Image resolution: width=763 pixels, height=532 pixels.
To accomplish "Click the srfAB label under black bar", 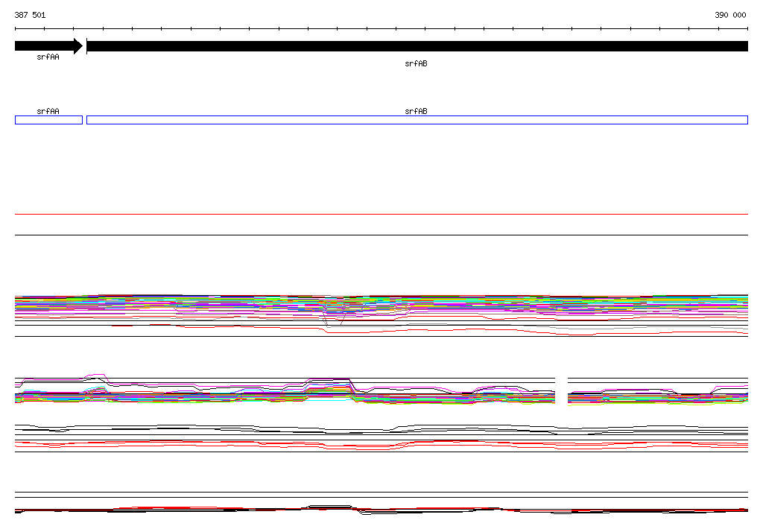I will (416, 64).
